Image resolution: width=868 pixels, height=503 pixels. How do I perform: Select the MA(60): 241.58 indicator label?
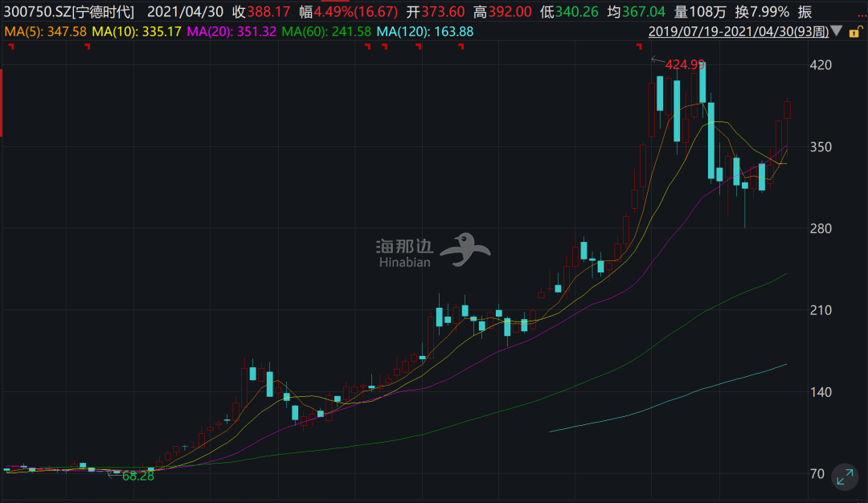click(x=326, y=31)
